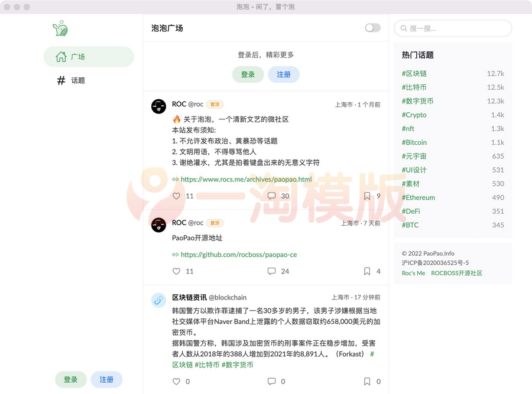Bookmark the 区块链资讯 post

click(367, 382)
